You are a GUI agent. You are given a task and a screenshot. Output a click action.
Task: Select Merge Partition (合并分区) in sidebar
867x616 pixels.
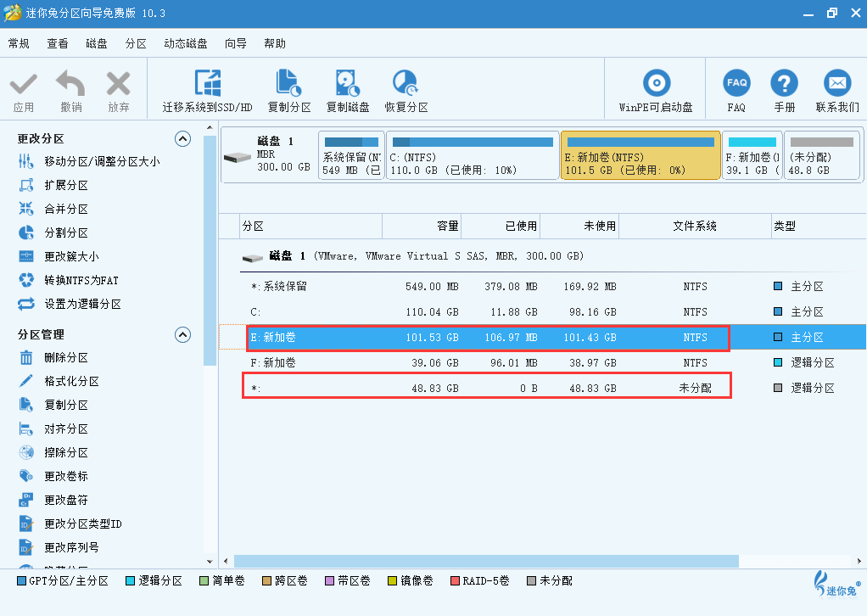pos(53,209)
